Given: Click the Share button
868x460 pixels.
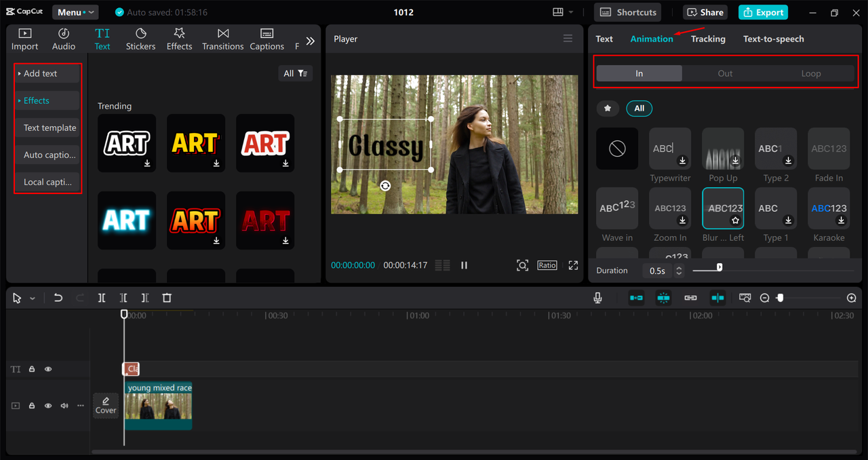Looking at the screenshot, I should (x=705, y=12).
